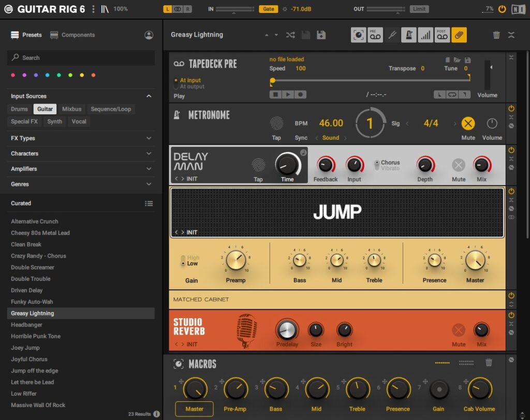Viewport: 530px width, 420px height.
Task: Toggle the output Limit
Action: (x=419, y=9)
